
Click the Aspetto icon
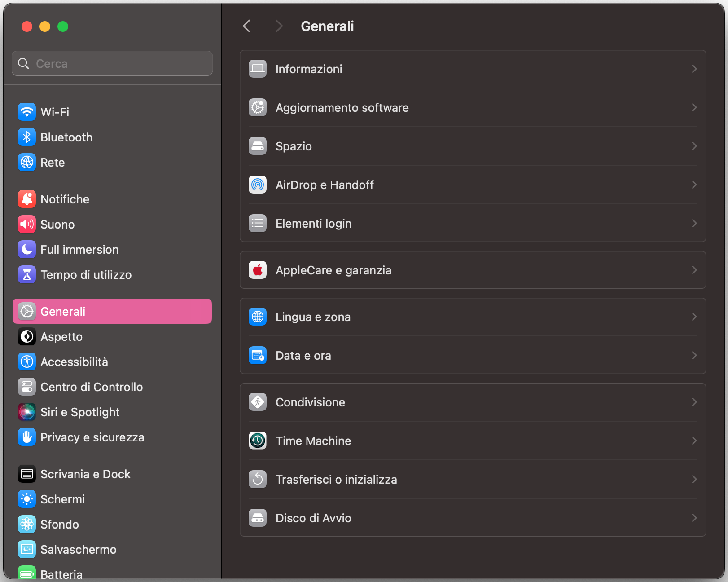(27, 336)
